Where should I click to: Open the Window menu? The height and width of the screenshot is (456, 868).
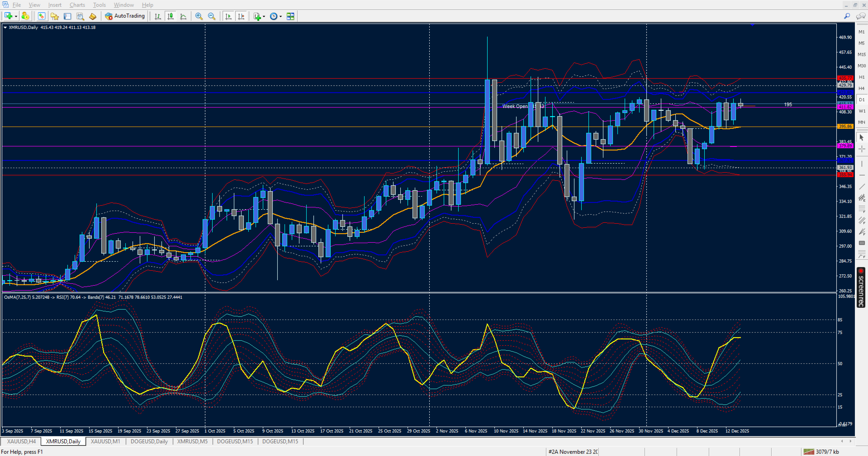click(124, 5)
